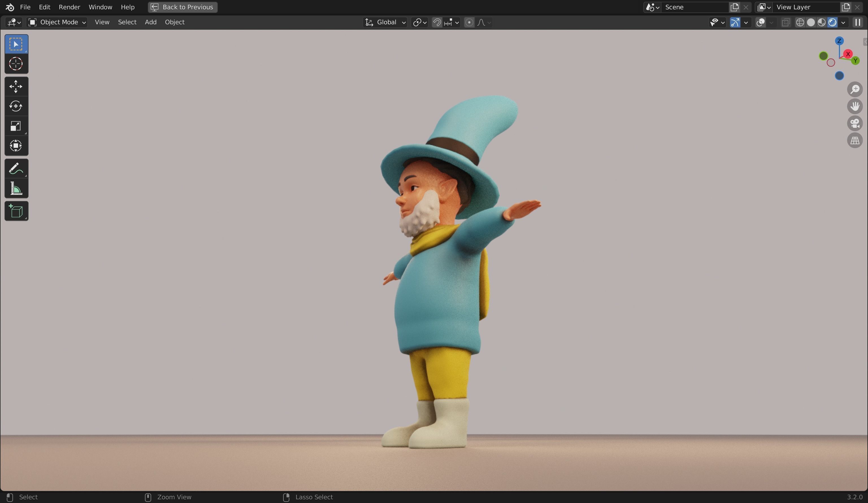The image size is (868, 503).
Task: Open the viewport shading options dropdown arrow
Action: point(843,22)
